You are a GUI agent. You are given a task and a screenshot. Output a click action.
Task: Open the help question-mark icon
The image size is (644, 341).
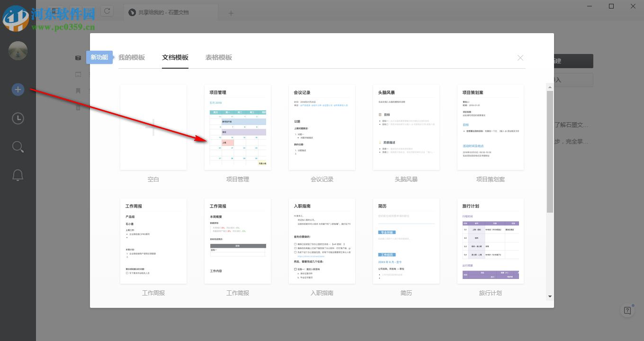[627, 310]
